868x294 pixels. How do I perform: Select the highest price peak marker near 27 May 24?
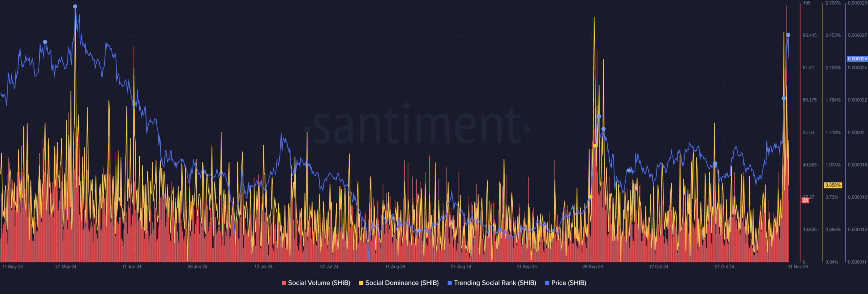tap(75, 6)
